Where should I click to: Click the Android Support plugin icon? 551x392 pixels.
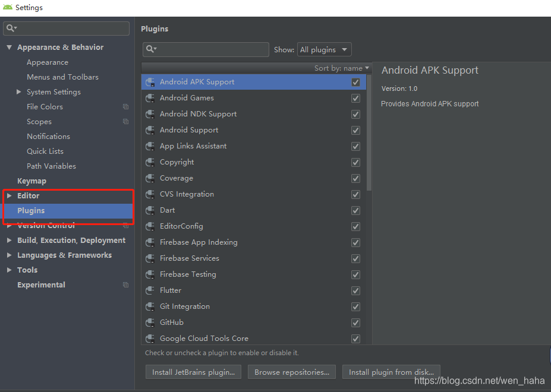pos(150,130)
